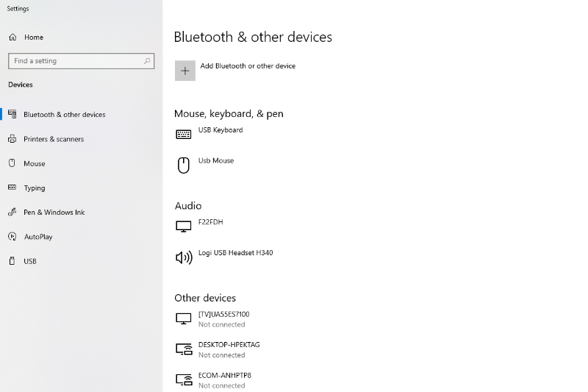The width and height of the screenshot is (588, 392).
Task: Focus the Find a setting search box
Action: click(x=81, y=61)
